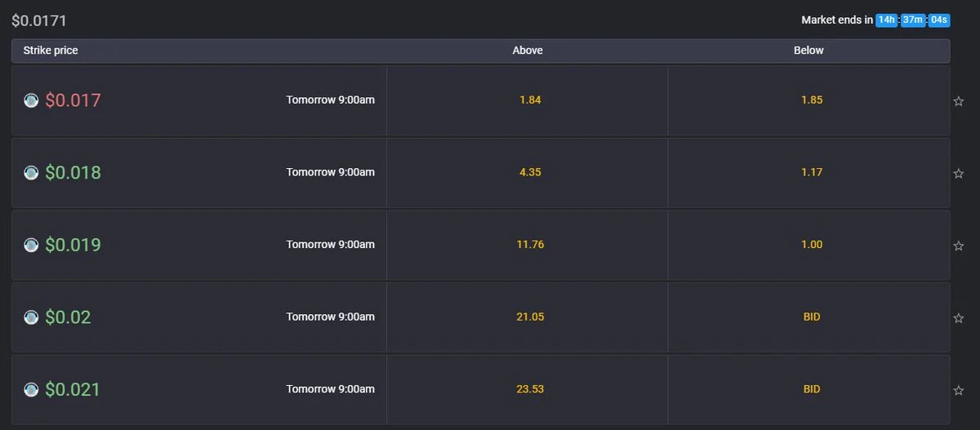Favorite the $0.017 strike with star icon
Screen dimensions: 980x430
click(x=959, y=101)
